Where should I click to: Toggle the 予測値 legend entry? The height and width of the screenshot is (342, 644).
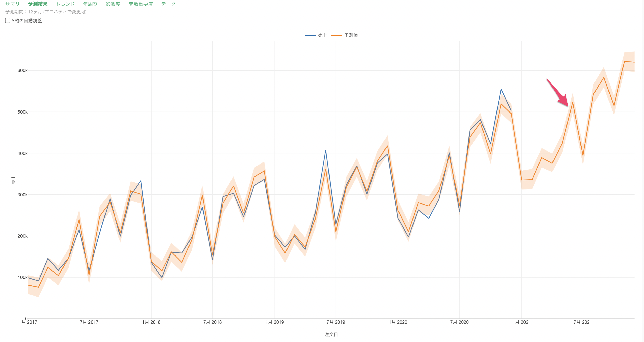[351, 35]
